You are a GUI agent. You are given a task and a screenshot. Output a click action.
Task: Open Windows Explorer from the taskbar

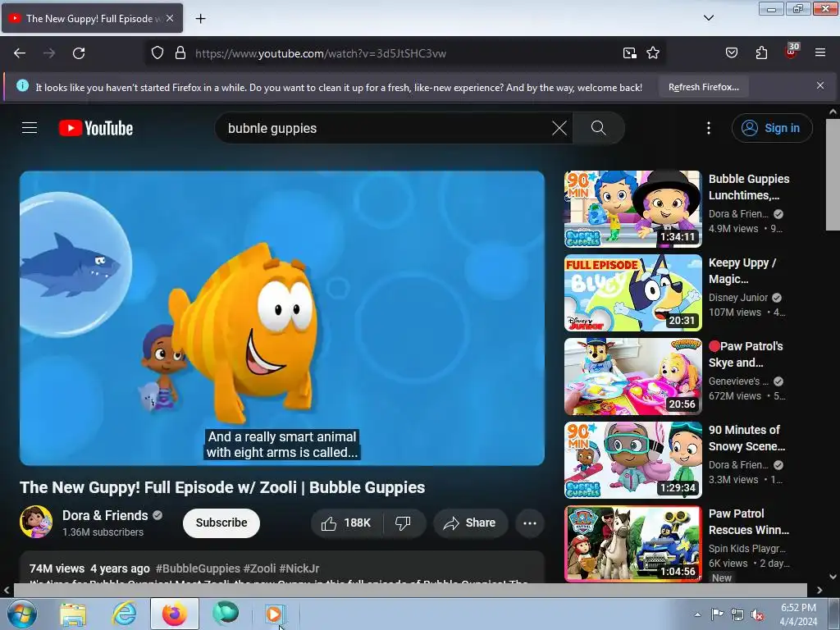pos(73,614)
